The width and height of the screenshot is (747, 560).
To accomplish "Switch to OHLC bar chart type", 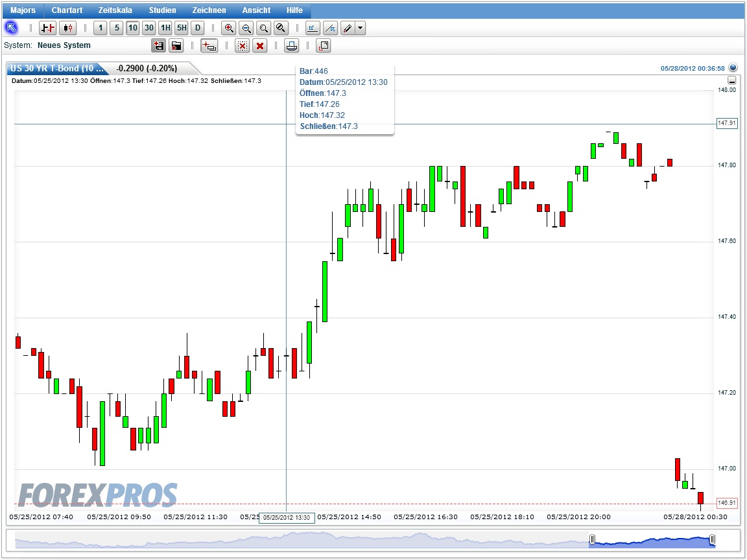I will [x=47, y=28].
